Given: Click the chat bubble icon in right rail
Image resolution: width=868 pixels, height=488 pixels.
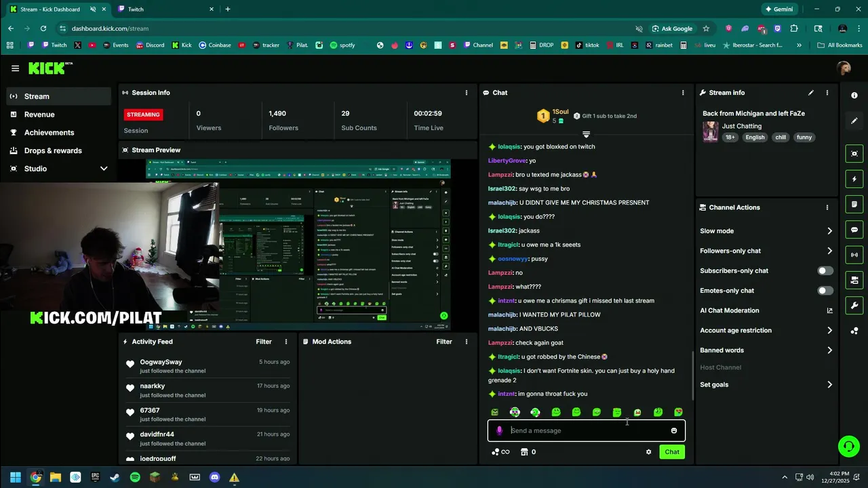Looking at the screenshot, I should [x=854, y=230].
